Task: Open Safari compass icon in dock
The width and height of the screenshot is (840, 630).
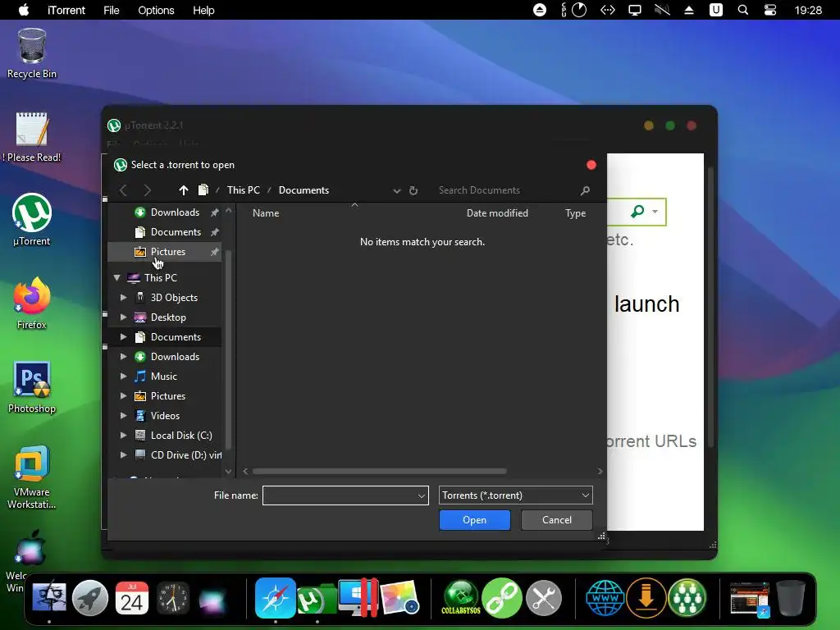Action: pos(276,597)
